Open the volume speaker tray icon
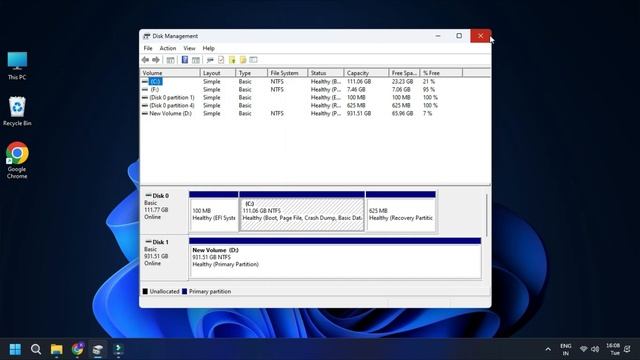640x360 pixels. pos(595,349)
